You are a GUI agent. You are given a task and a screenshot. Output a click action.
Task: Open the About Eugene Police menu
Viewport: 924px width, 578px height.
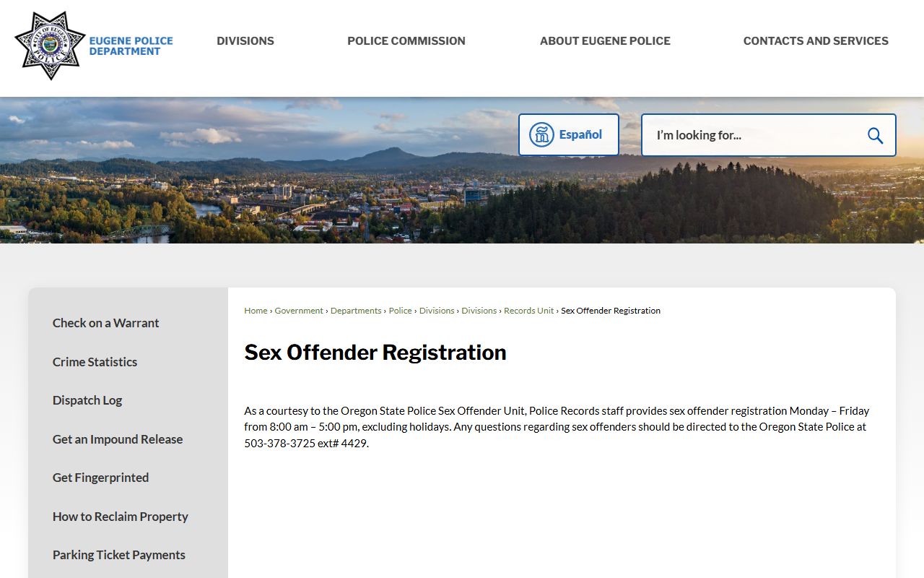pyautogui.click(x=605, y=41)
